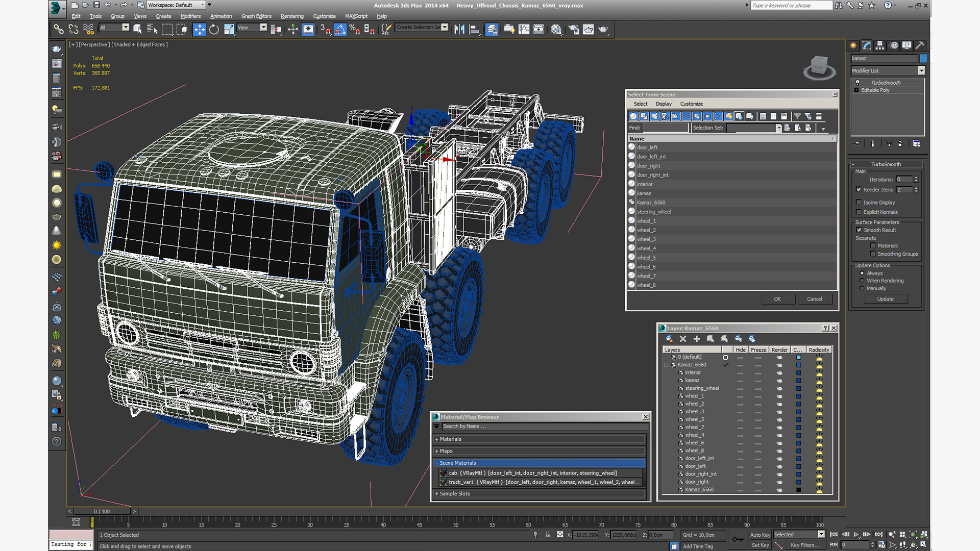Click the Auto Key button
Screen dimensions: 980x551
[760, 535]
